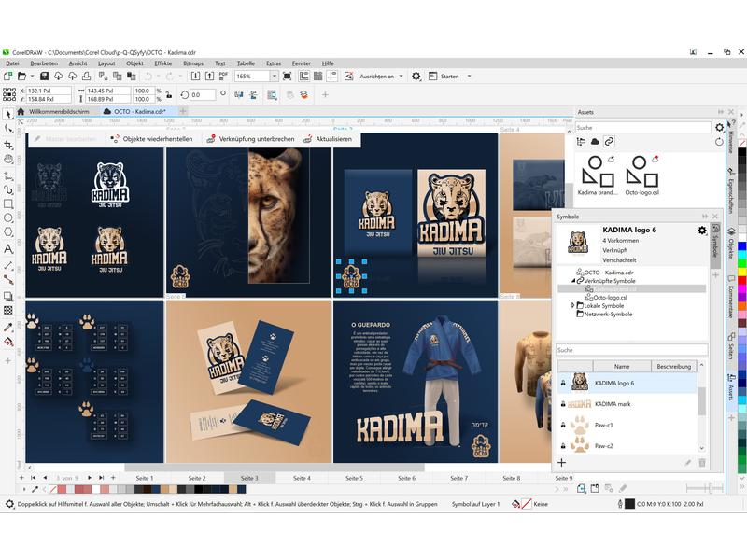
Task: Select the KADIMA mark symbol row
Action: coord(627,404)
